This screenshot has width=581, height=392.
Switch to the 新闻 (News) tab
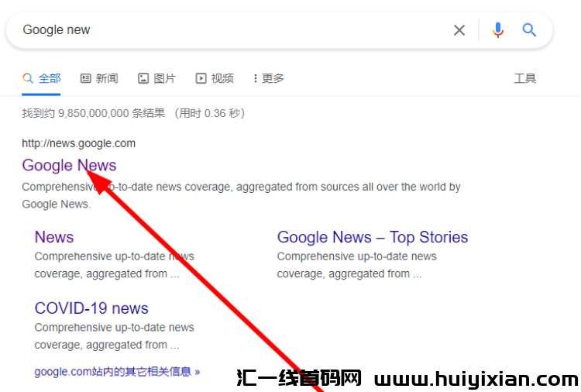(99, 78)
